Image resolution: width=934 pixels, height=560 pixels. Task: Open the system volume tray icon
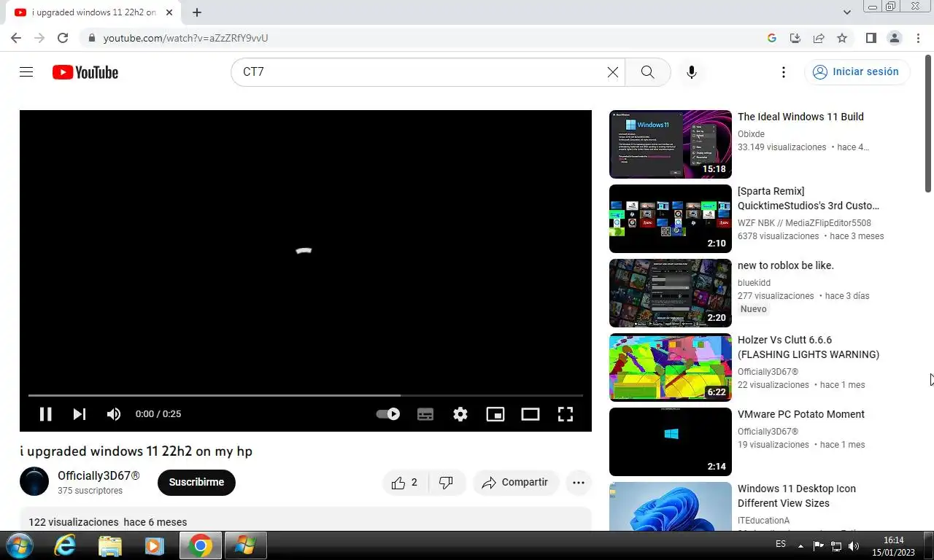(854, 545)
